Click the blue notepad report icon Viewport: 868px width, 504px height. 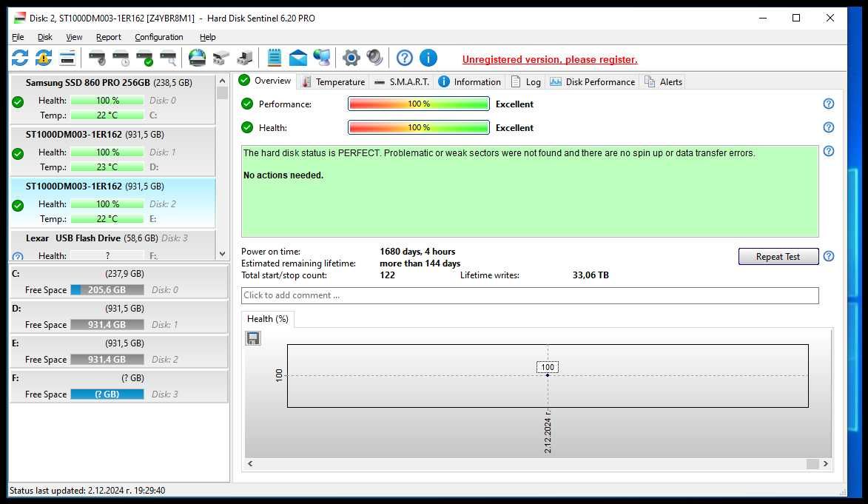274,58
